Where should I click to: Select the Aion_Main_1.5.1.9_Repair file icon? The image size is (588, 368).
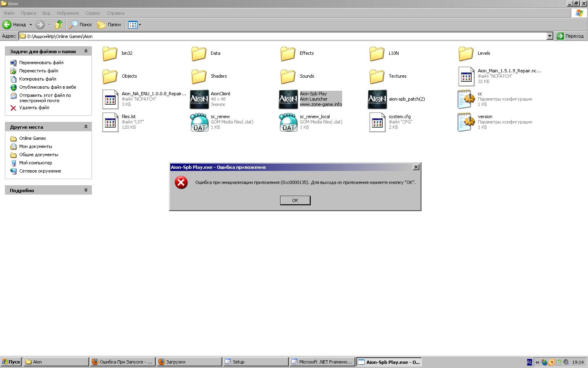click(x=466, y=76)
